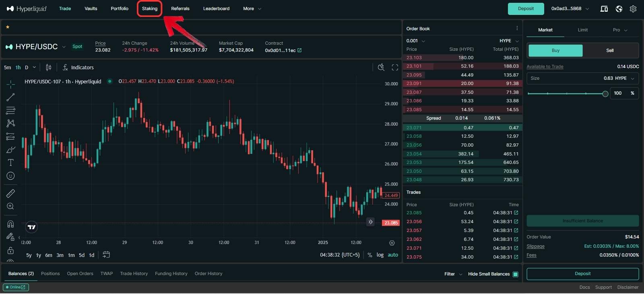Screen dimensions: 644x294
Task: Toggle magnet mode on chart
Action: click(11, 224)
